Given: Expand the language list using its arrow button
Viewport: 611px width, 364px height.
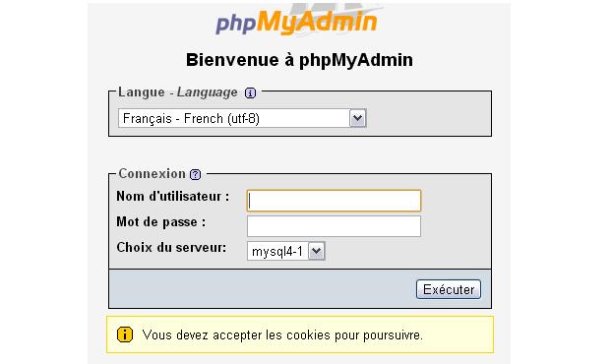Looking at the screenshot, I should [357, 118].
